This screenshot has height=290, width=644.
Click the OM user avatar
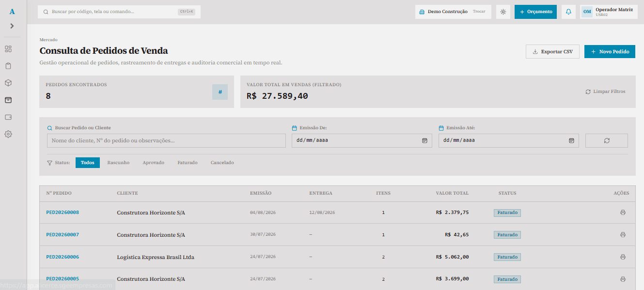point(587,12)
